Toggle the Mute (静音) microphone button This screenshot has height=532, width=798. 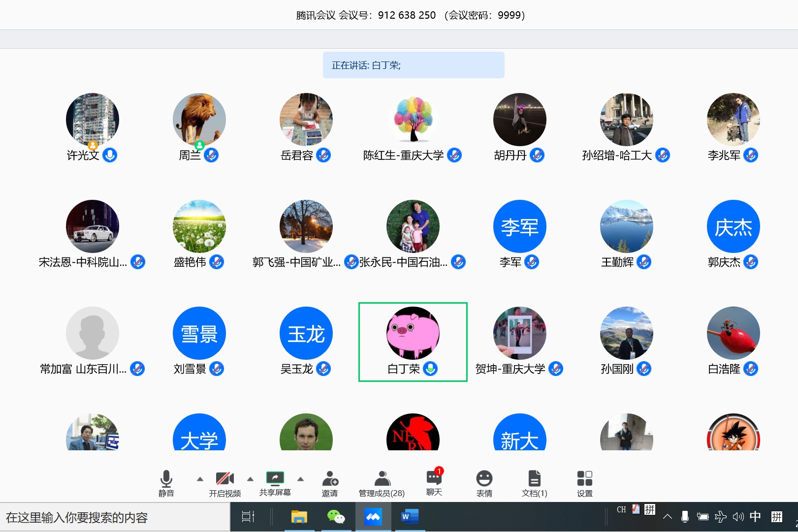[166, 479]
